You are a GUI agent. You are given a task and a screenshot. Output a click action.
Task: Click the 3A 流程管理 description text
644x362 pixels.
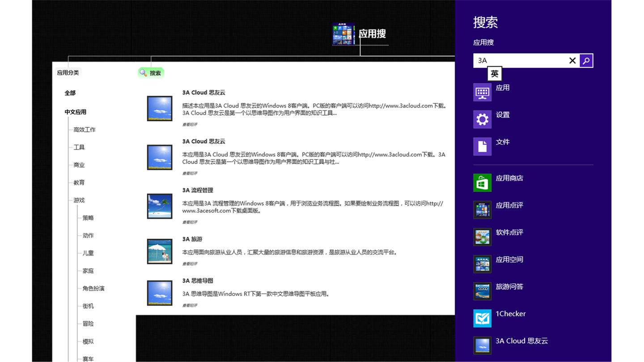point(313,207)
